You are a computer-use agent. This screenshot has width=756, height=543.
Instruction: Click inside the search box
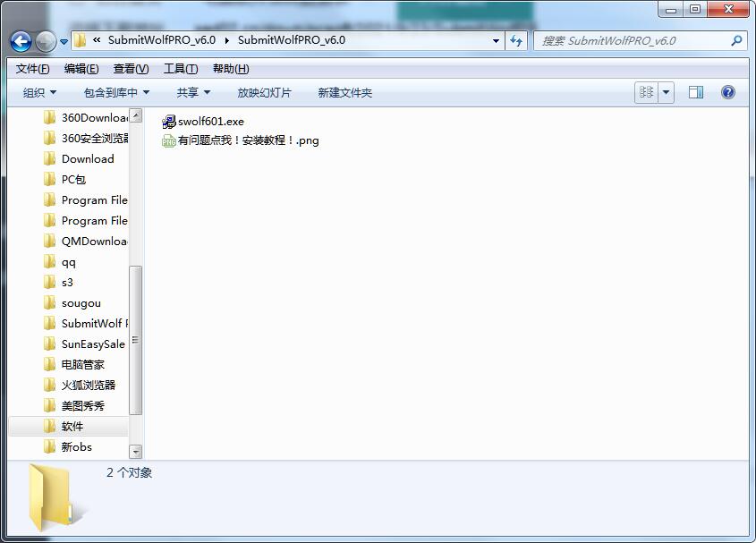(x=617, y=40)
